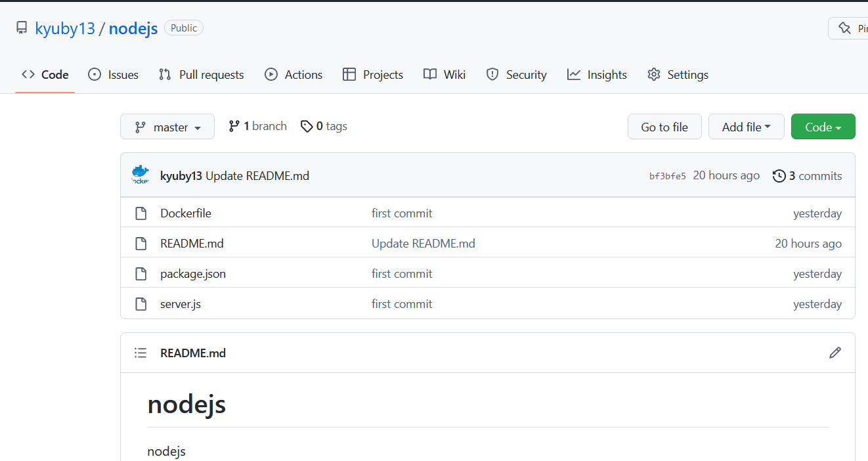Open the repository Settings tab
The image size is (868, 461).
tap(678, 74)
